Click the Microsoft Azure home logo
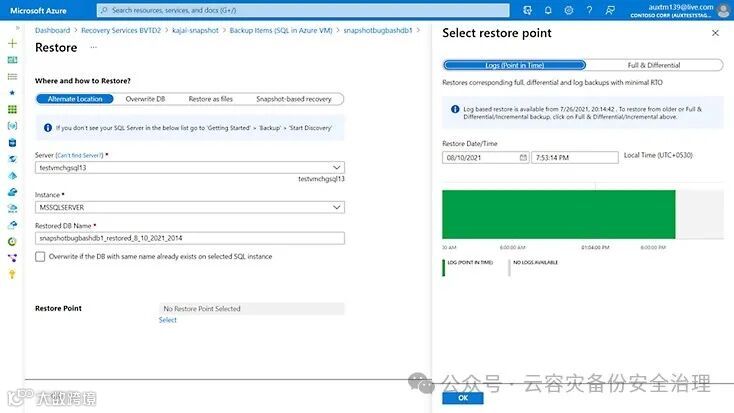The height and width of the screenshot is (413, 734). [38, 10]
